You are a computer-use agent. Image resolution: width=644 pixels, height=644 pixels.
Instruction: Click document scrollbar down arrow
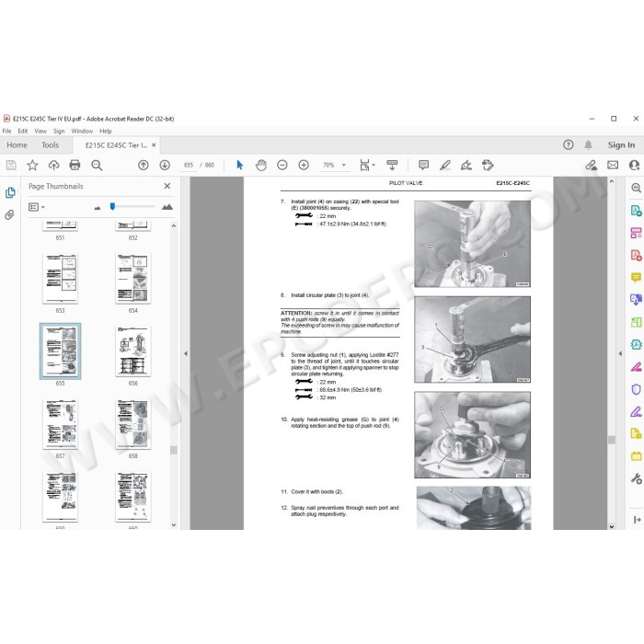[x=612, y=526]
